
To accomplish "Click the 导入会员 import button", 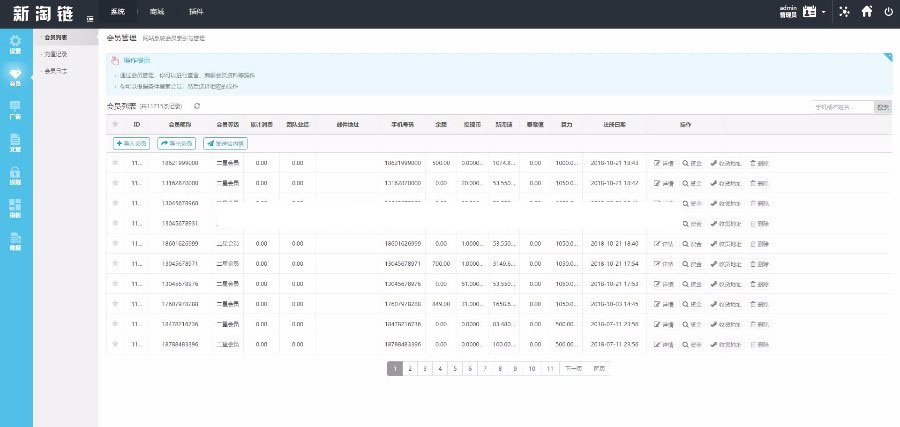I will point(132,143).
